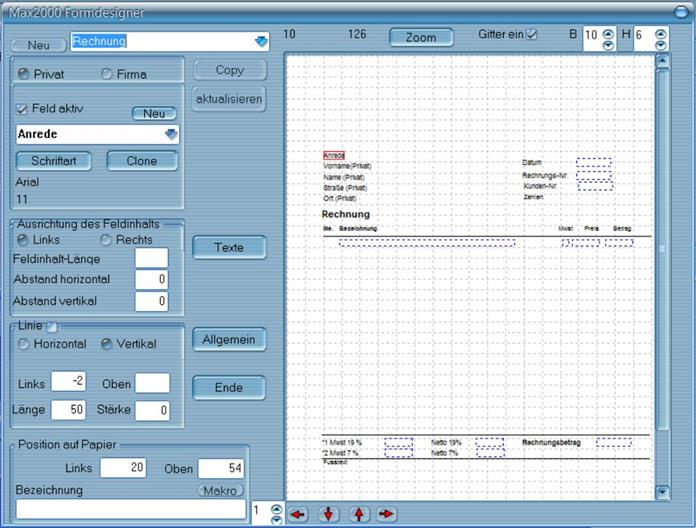This screenshot has width=696, height=528.
Task: Select the Kunden-Nr. label in preview
Action: click(x=540, y=186)
